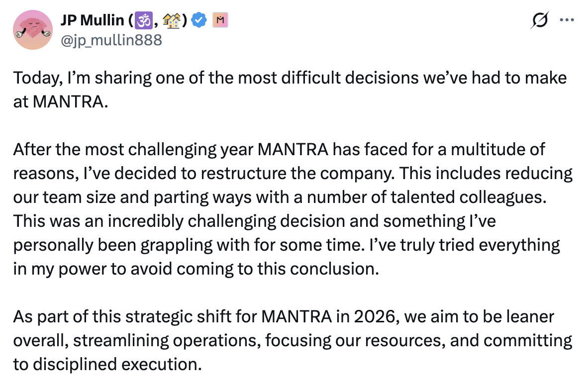
Task: Open the three-dot More options menu
Action: pos(567,21)
